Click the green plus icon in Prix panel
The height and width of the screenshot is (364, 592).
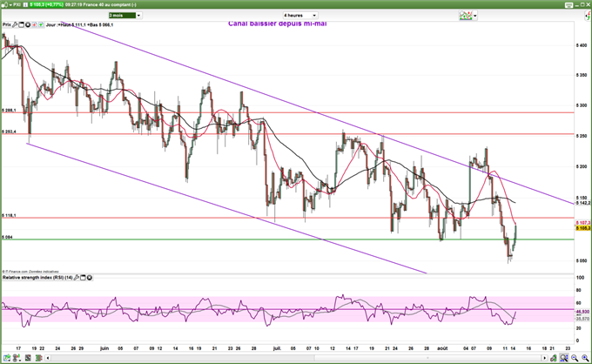(40, 25)
